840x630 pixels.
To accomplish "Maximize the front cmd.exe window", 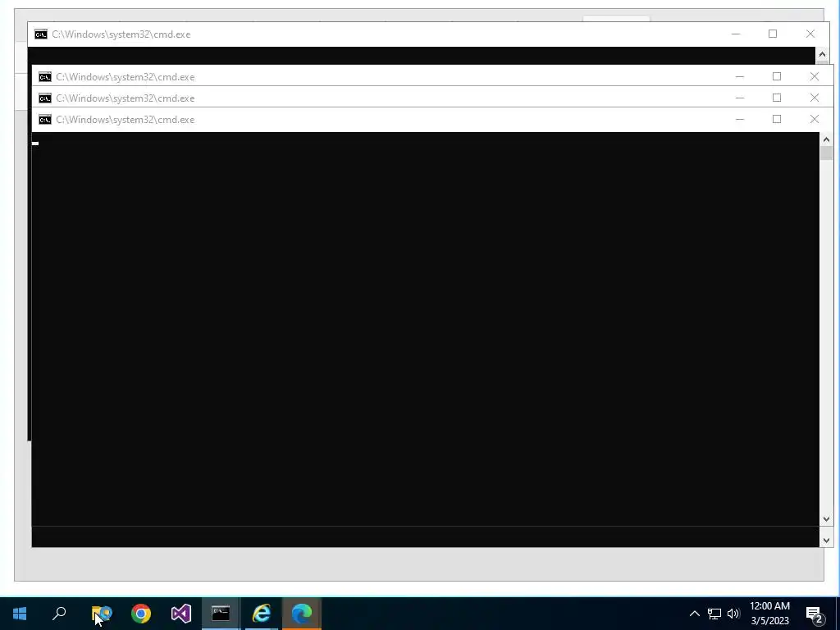I will [x=777, y=119].
